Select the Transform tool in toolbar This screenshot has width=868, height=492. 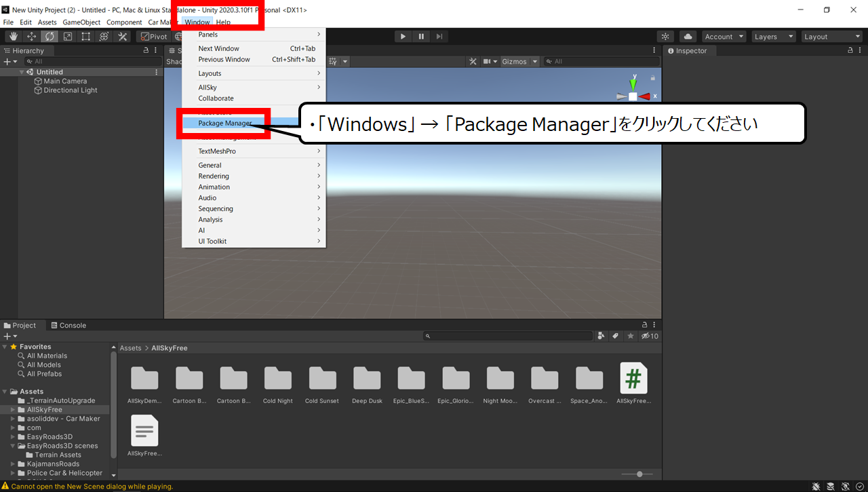coord(104,37)
